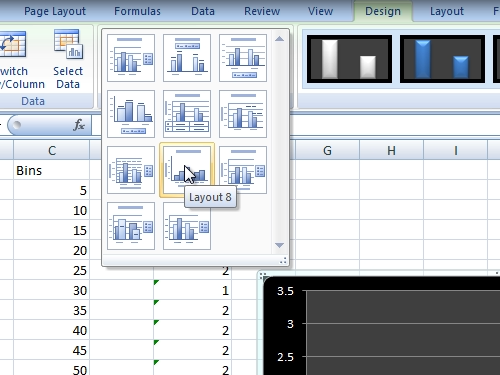Click the bin value 30 cell

pos(52,290)
